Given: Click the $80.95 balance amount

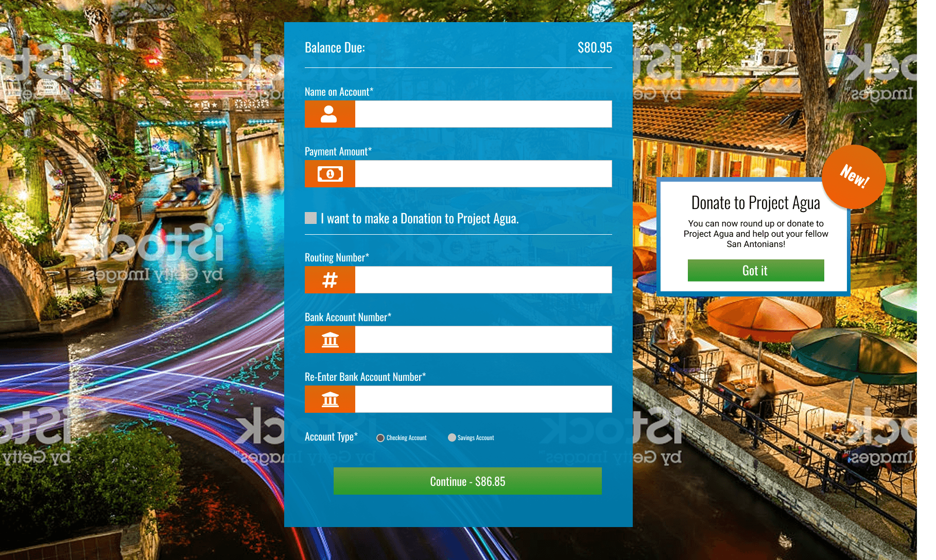Looking at the screenshot, I should click(x=595, y=48).
